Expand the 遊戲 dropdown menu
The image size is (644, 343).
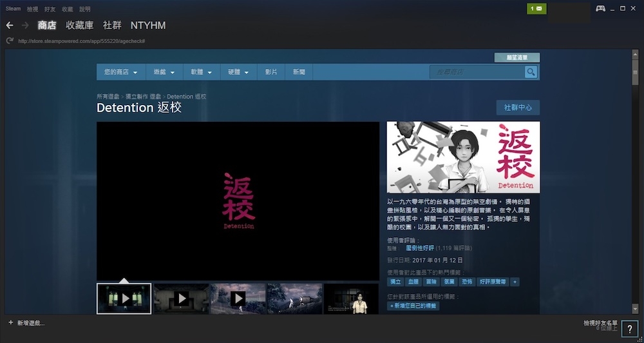[x=164, y=72]
